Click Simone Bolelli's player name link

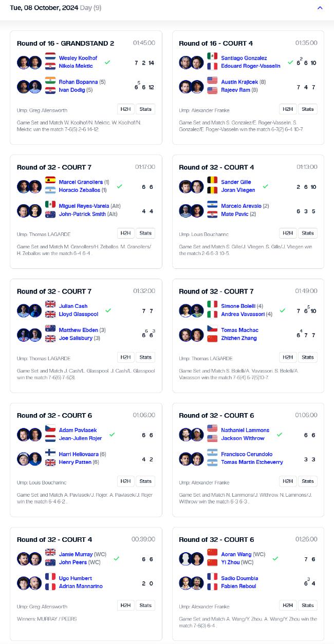click(x=238, y=306)
